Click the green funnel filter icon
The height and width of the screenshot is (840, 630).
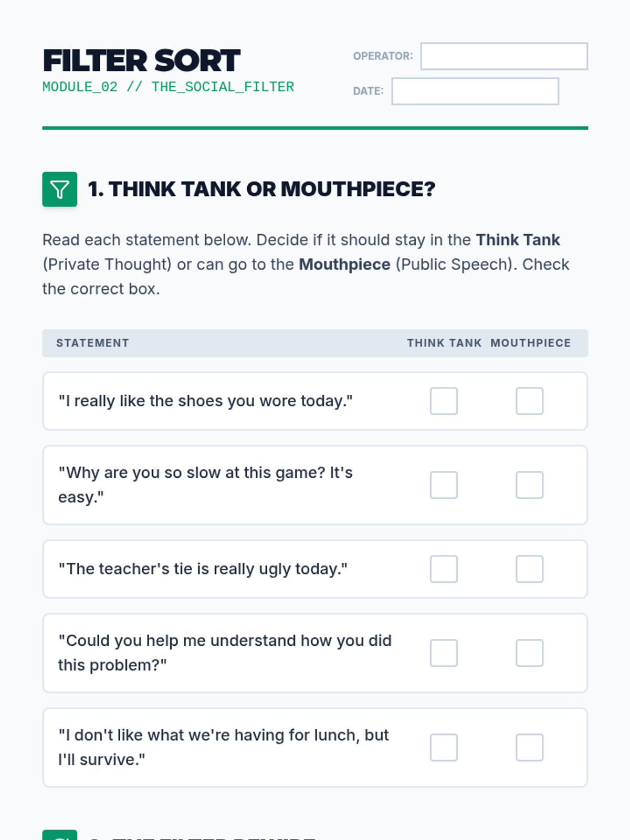click(x=59, y=189)
